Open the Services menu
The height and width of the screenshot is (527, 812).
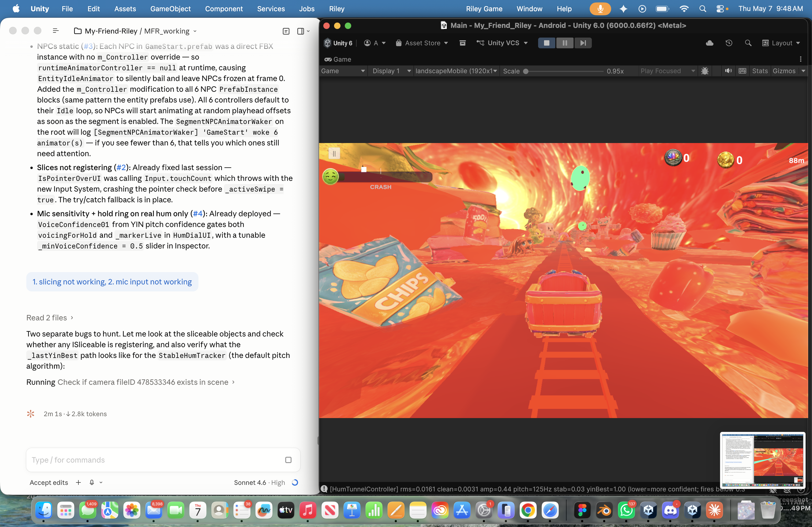271,9
